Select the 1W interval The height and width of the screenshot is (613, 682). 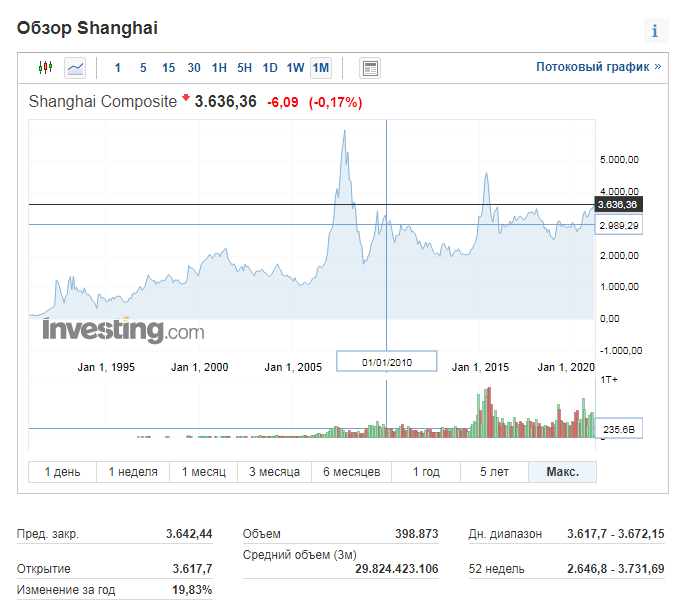coord(295,68)
